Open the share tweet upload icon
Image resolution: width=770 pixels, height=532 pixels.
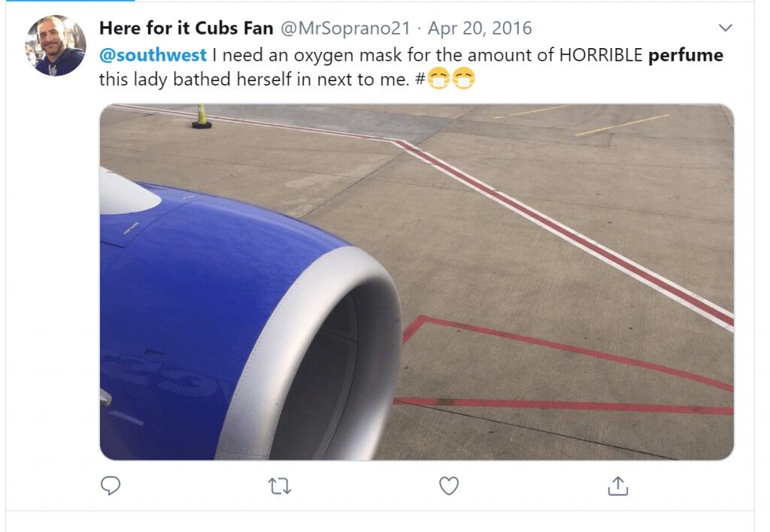(x=618, y=485)
